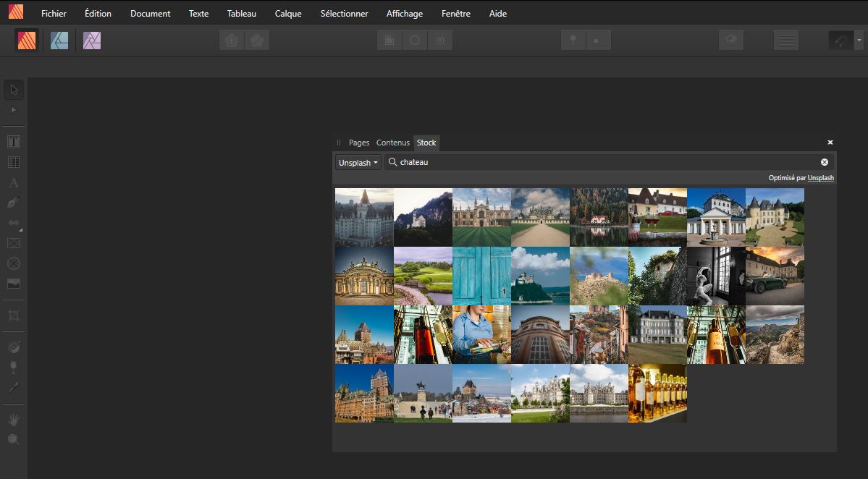Open the snapping options dropdown arrow

(x=859, y=41)
